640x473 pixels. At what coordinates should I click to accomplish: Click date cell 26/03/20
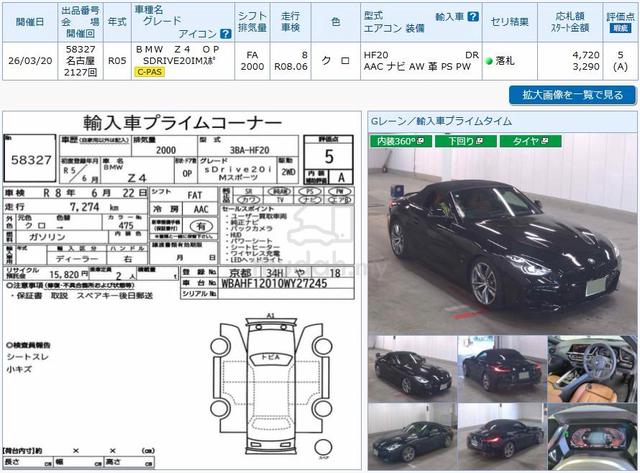click(x=30, y=61)
